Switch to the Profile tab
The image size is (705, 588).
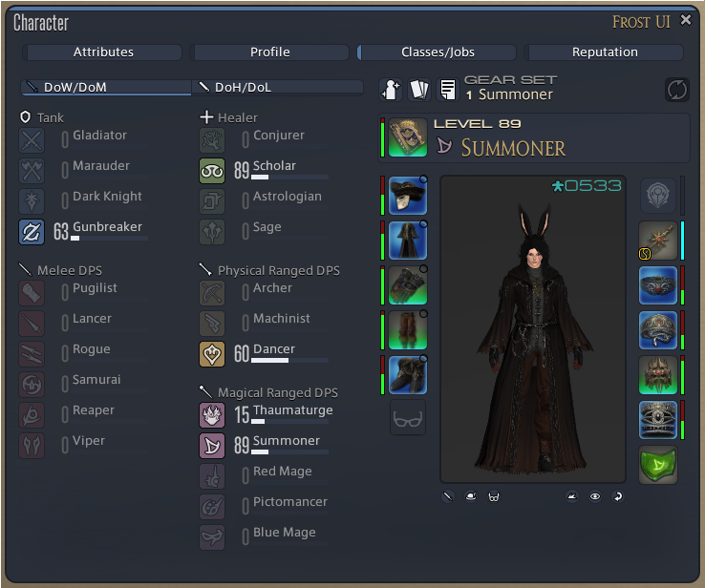coord(269,52)
